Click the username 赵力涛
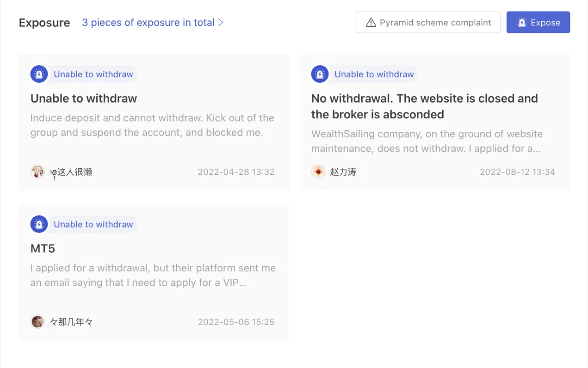Image resolution: width=588 pixels, height=368 pixels. click(x=343, y=172)
